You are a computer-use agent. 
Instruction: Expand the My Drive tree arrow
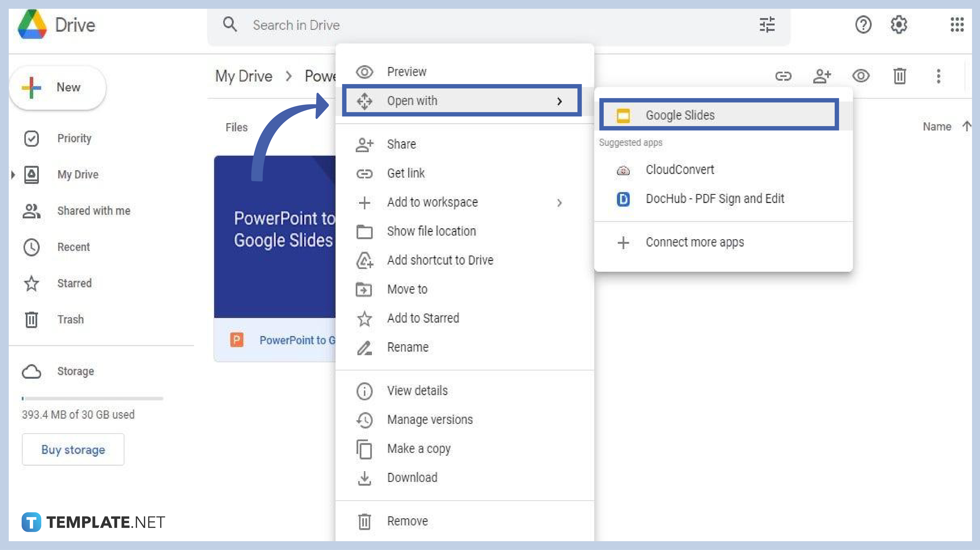(x=13, y=175)
